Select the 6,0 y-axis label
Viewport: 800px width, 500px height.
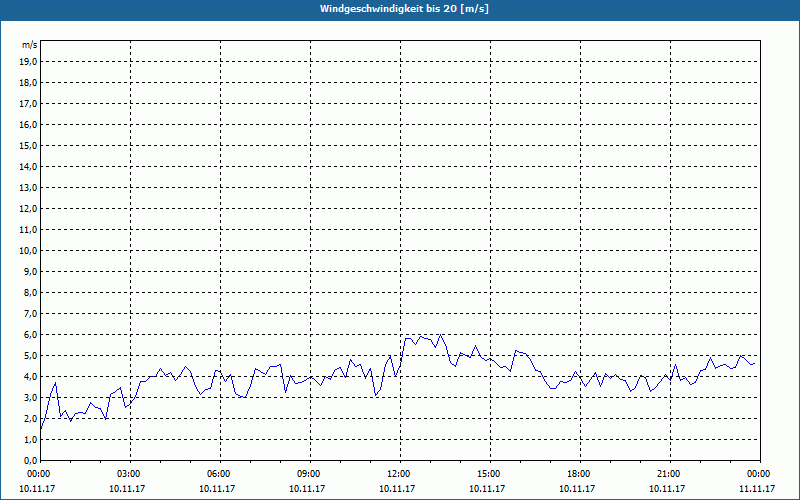(x=31, y=334)
